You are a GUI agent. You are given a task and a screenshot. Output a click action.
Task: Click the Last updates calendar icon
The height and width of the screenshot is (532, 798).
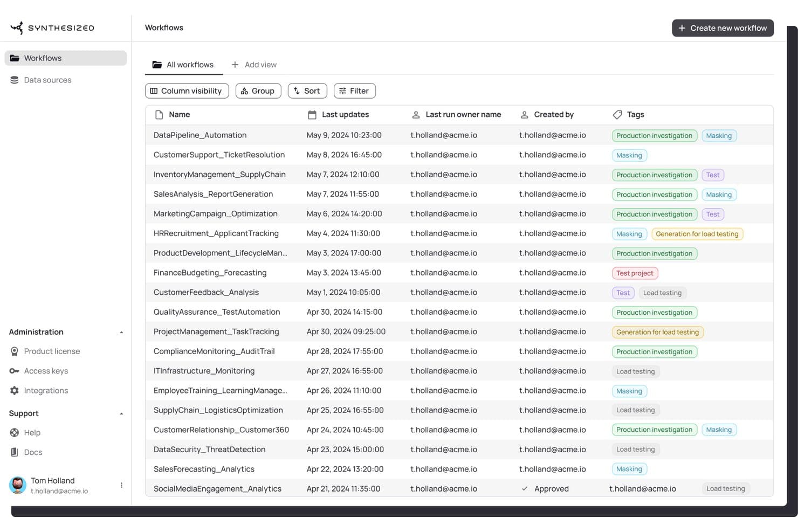pos(312,115)
